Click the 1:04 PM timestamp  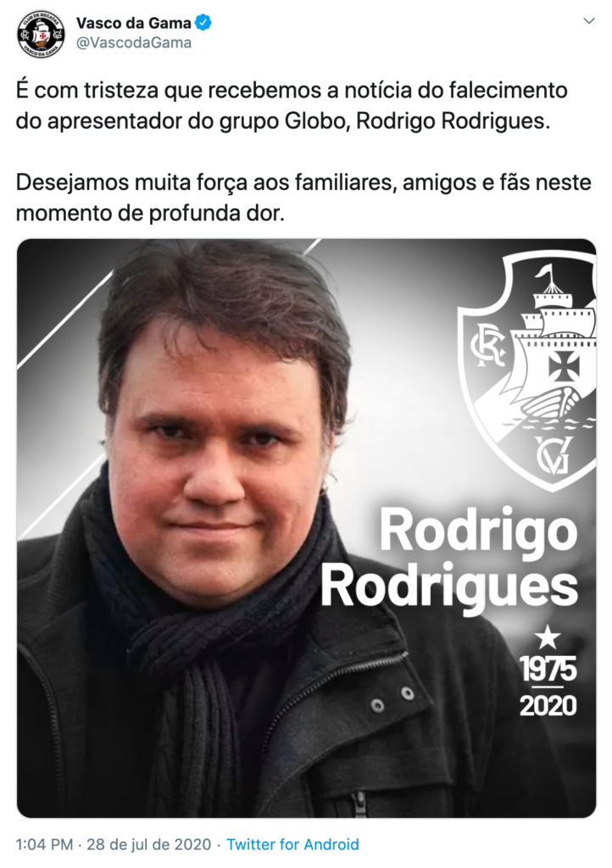pyautogui.click(x=44, y=844)
